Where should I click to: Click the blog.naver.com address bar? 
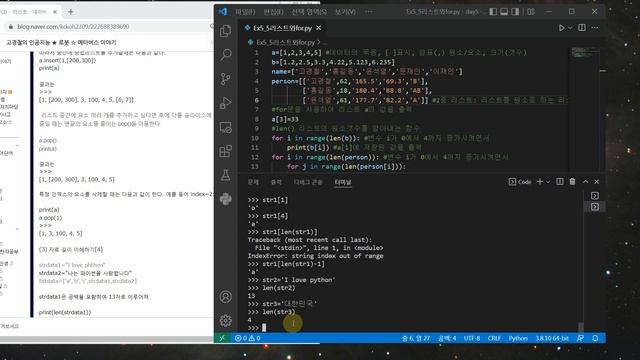coord(73,27)
